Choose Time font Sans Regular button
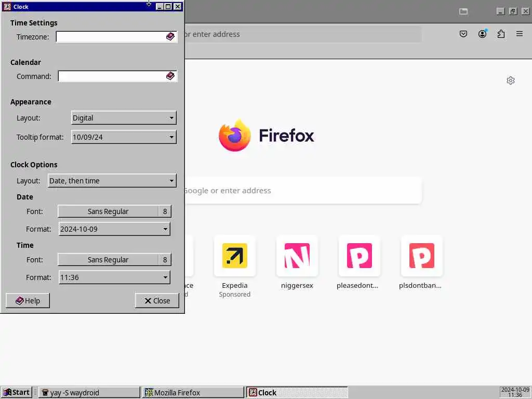 114,260
